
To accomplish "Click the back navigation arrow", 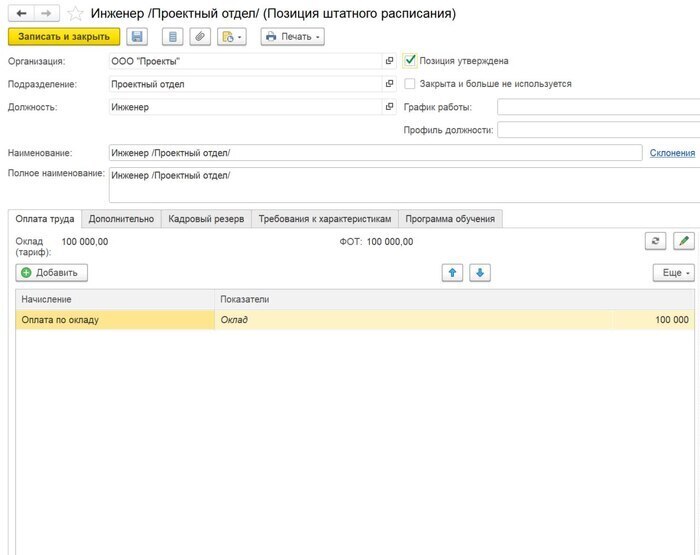I will (x=21, y=14).
